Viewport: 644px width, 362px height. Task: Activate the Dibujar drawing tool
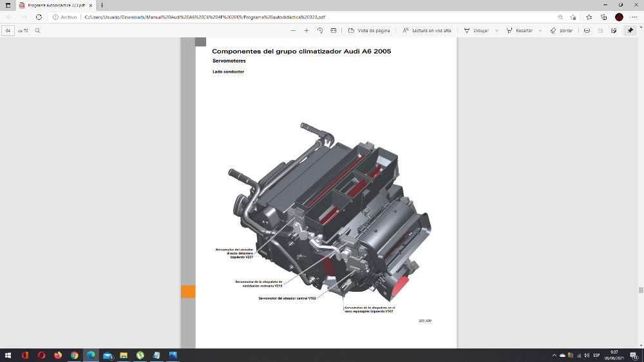click(476, 30)
